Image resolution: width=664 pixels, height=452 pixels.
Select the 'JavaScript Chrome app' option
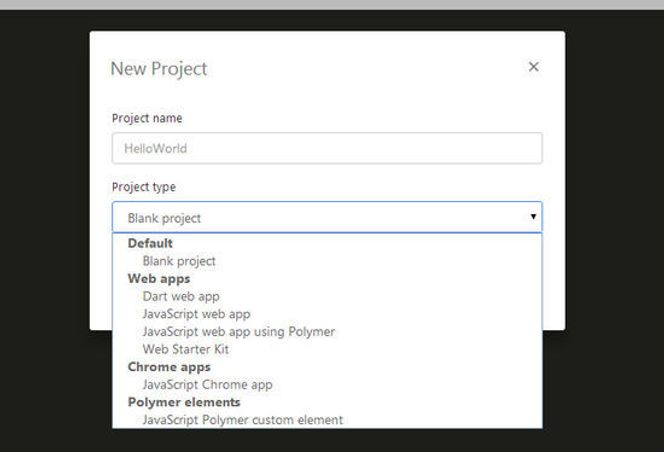tap(207, 384)
